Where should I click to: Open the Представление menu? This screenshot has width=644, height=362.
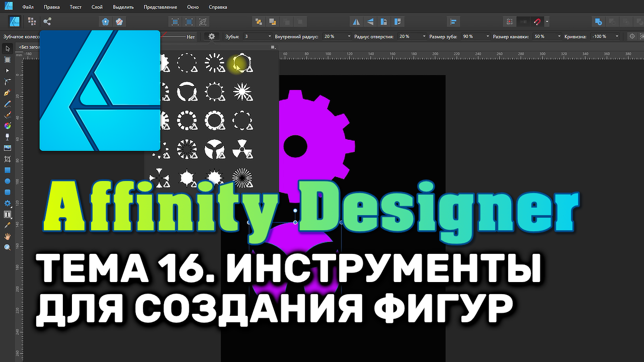click(160, 7)
